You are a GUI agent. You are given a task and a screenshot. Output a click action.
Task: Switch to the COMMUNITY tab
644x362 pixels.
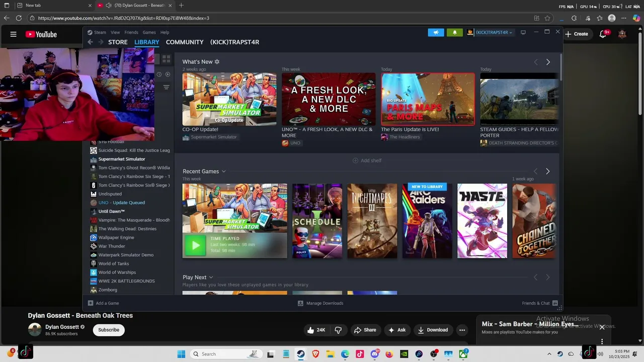[x=185, y=42]
